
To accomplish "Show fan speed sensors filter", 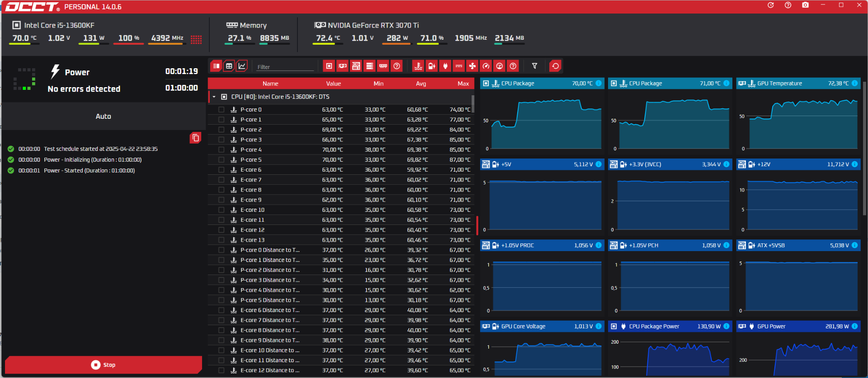I will point(472,66).
